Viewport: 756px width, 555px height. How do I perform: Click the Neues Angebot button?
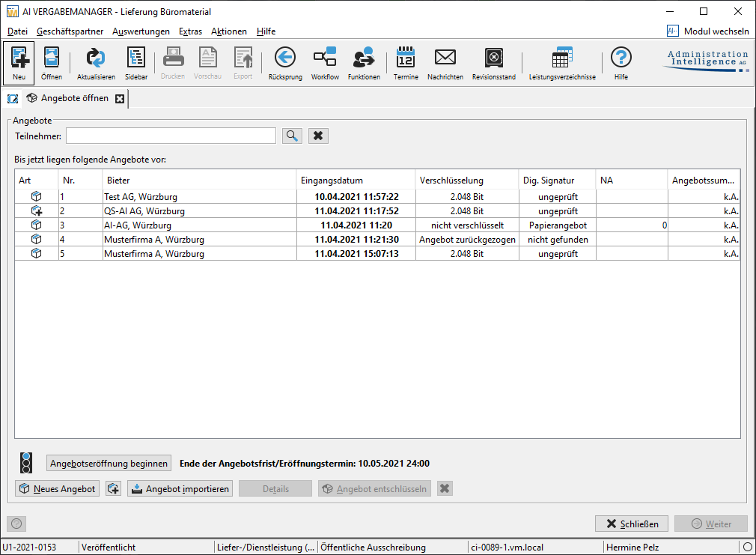pyautogui.click(x=58, y=488)
